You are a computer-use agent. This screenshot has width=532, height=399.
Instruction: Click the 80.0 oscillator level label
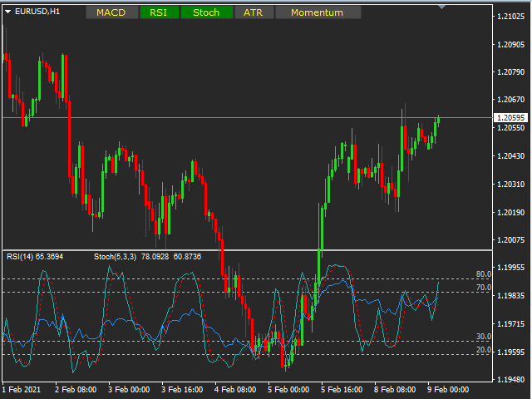point(484,274)
